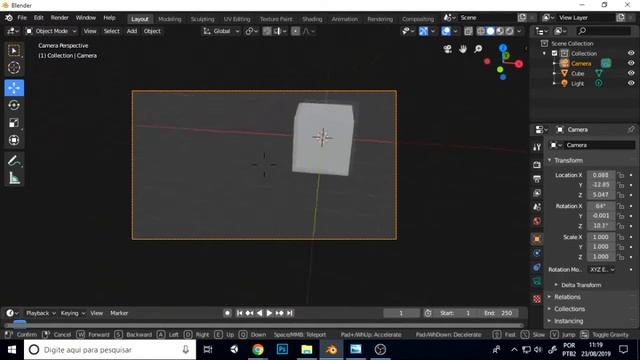Screen dimensions: 640x360
Task: Lock the Location X value
Action: click(621, 175)
